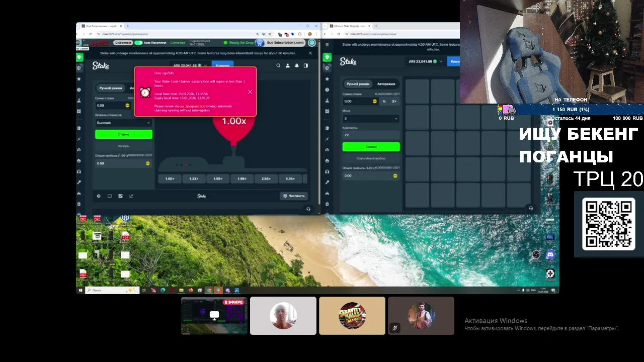Open support headset icon in Pump window
Screen dimensions: 644x362
pyautogui.click(x=308, y=209)
